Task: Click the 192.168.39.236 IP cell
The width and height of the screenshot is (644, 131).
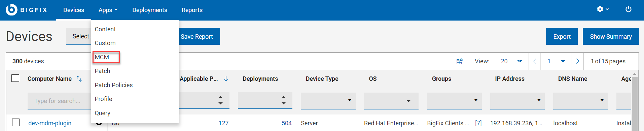Action: pyautogui.click(x=516, y=123)
